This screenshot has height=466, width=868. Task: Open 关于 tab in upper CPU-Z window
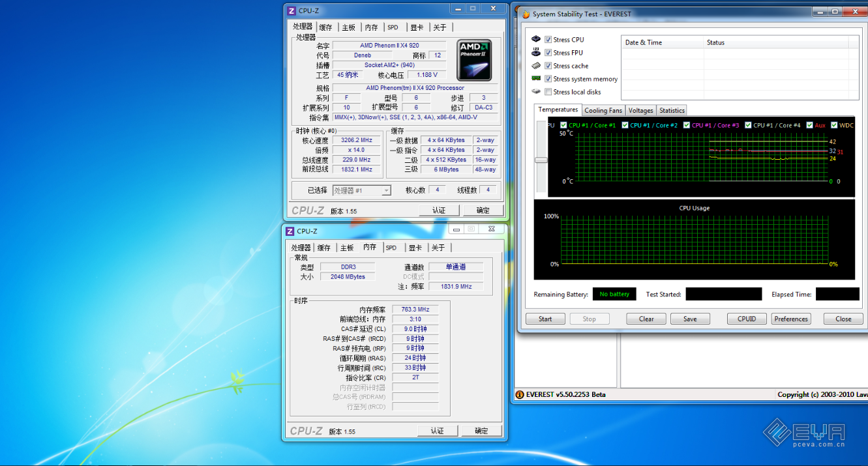[440, 27]
